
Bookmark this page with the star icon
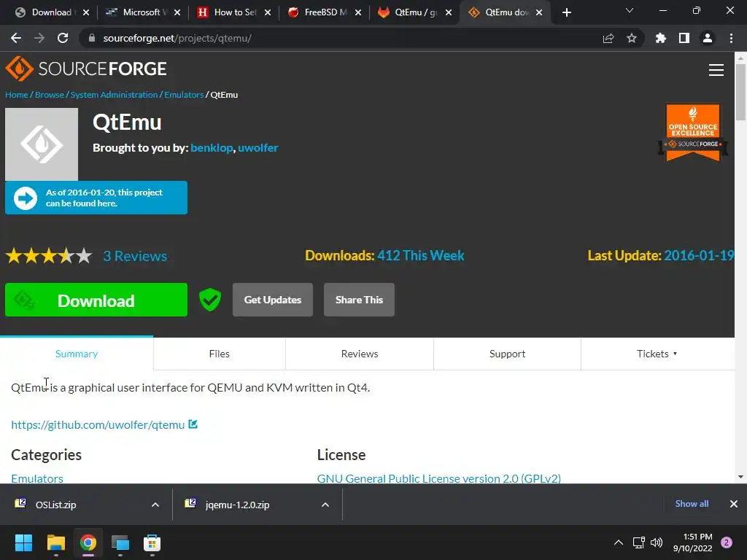[x=632, y=38]
